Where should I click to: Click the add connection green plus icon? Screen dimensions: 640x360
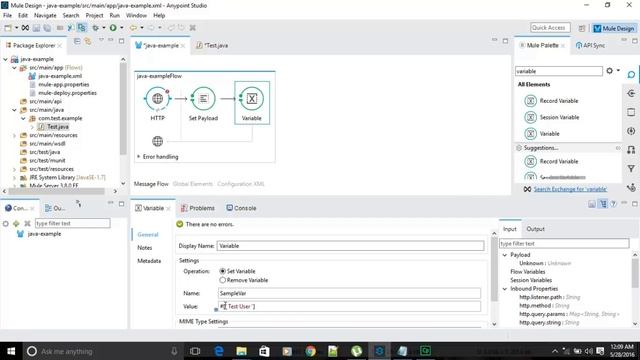tap(16, 223)
